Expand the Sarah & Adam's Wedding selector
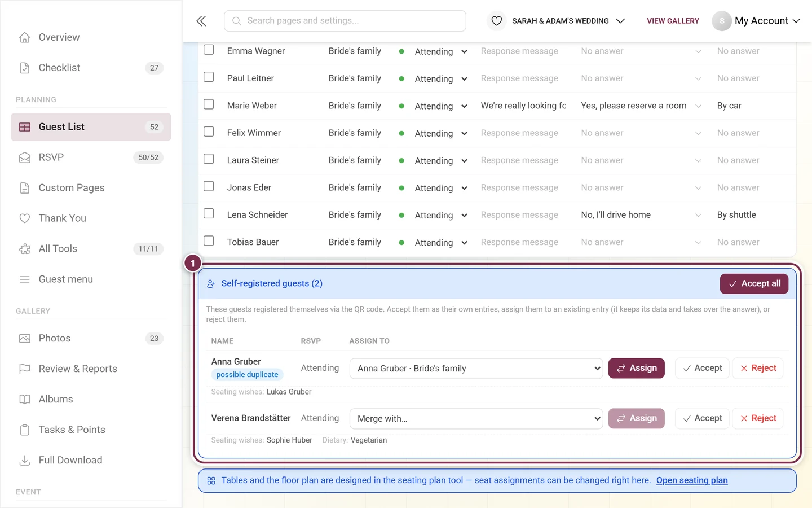Image resolution: width=812 pixels, height=508 pixels. pyautogui.click(x=620, y=21)
